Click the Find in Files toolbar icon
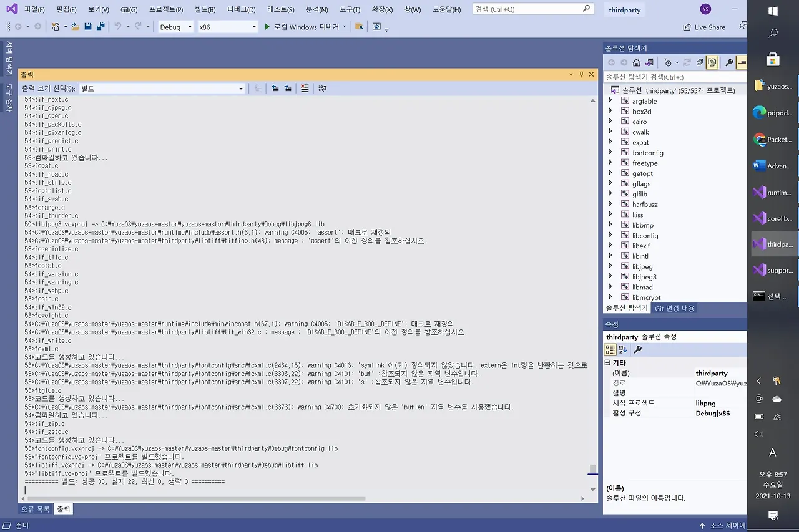The height and width of the screenshot is (532, 799). [358, 27]
